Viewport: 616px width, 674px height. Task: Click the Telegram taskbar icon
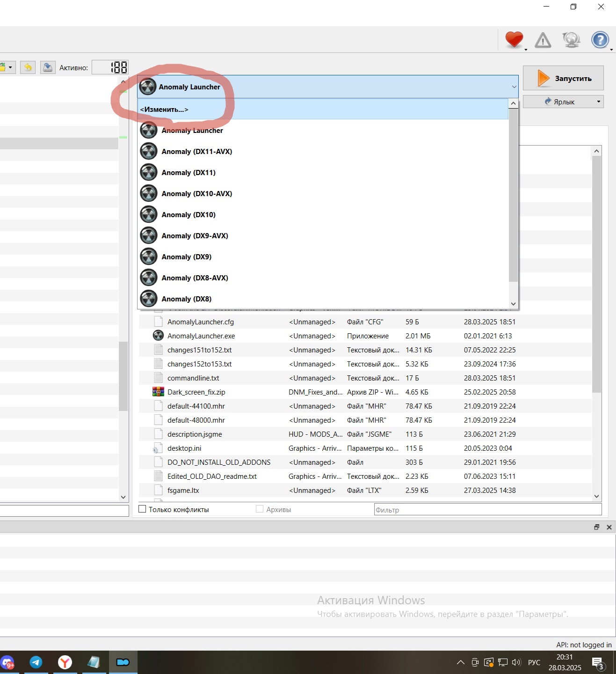(x=36, y=662)
